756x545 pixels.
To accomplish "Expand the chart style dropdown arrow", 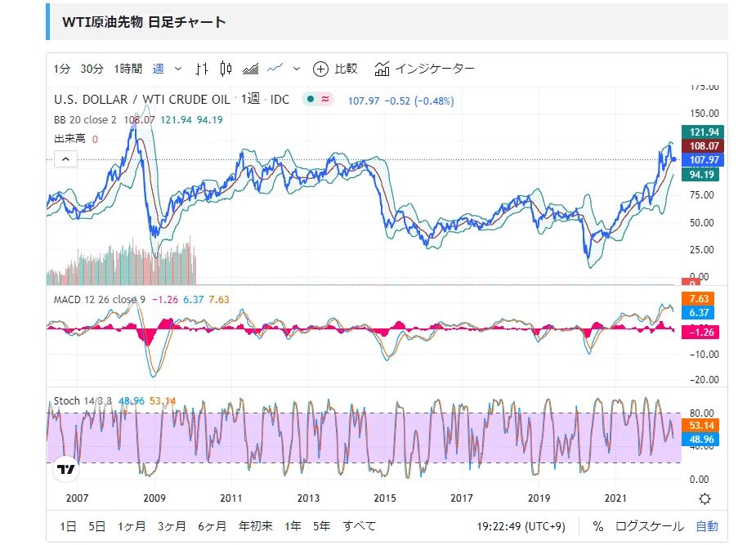I will click(x=297, y=69).
